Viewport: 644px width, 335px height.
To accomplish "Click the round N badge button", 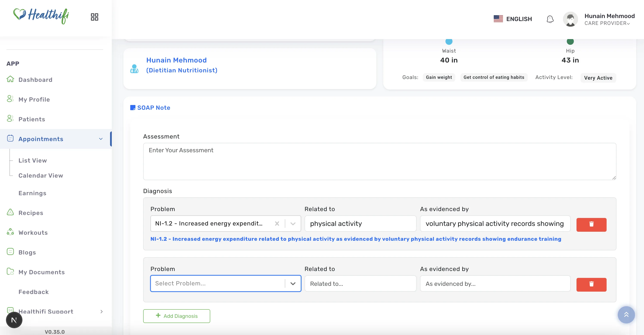I will point(14,320).
